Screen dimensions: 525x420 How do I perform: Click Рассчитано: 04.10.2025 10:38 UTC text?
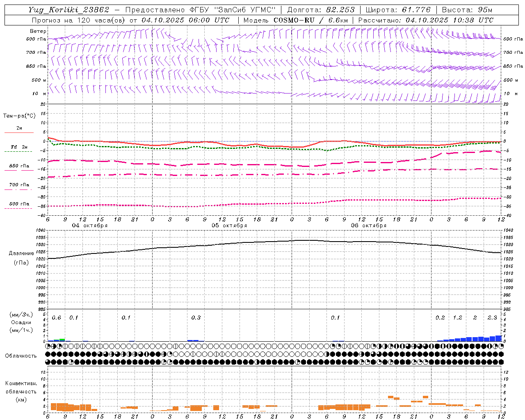tap(426, 20)
